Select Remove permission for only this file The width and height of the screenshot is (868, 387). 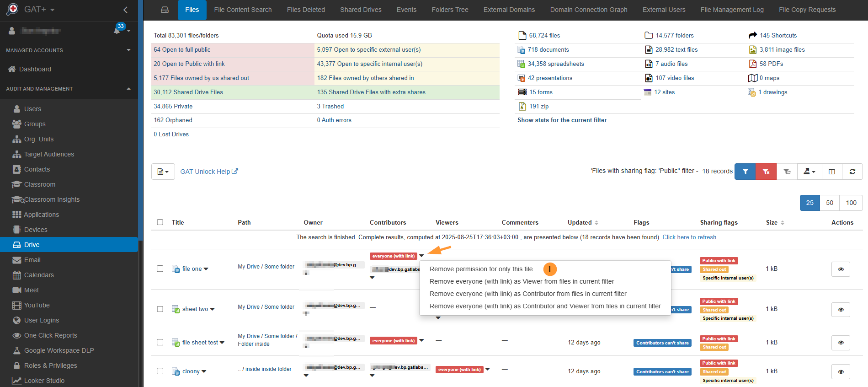(481, 269)
